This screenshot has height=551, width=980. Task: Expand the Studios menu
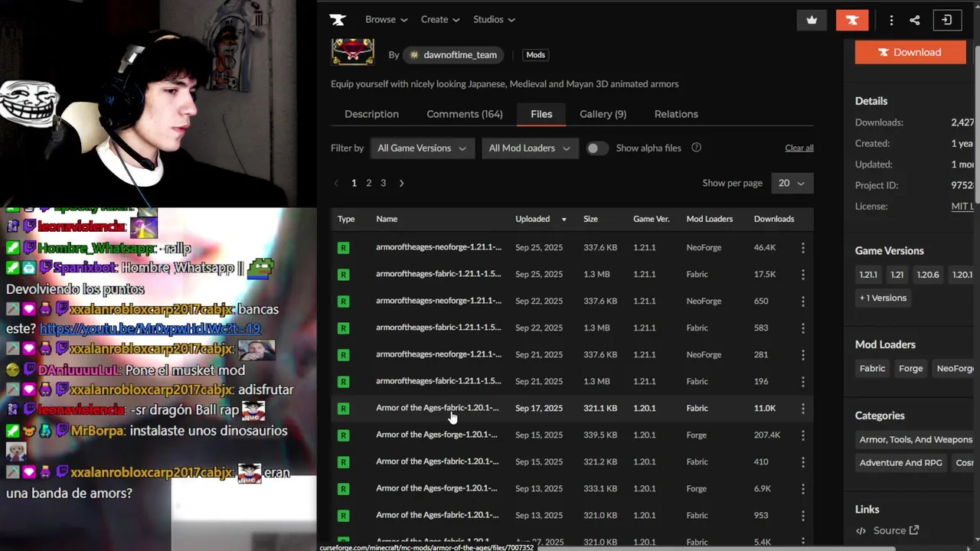(x=494, y=20)
